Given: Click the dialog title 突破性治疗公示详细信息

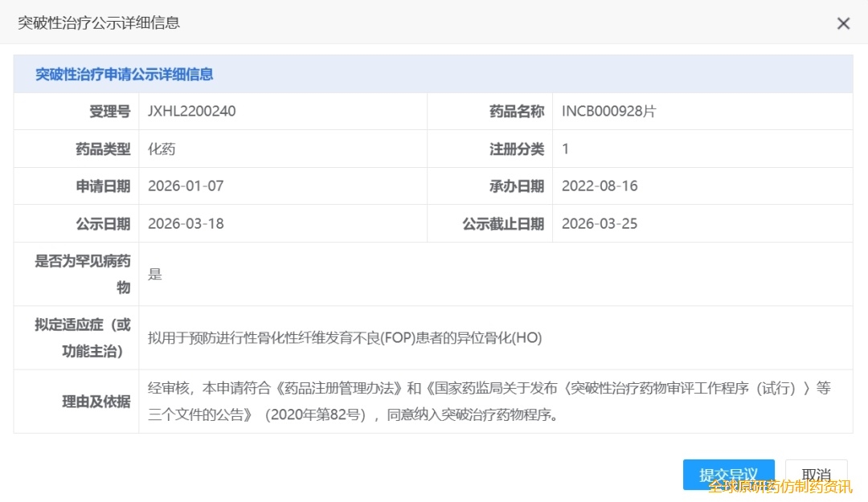Looking at the screenshot, I should 99,22.
